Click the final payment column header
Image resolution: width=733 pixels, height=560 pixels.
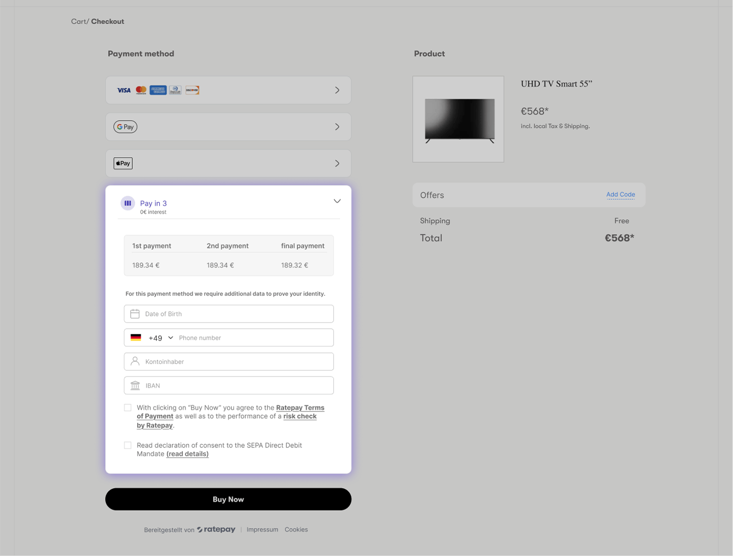[303, 246]
